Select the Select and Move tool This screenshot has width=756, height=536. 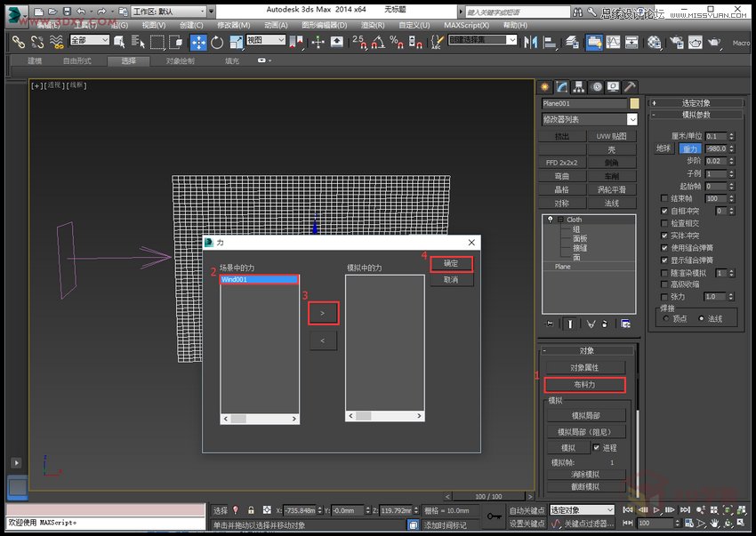198,43
